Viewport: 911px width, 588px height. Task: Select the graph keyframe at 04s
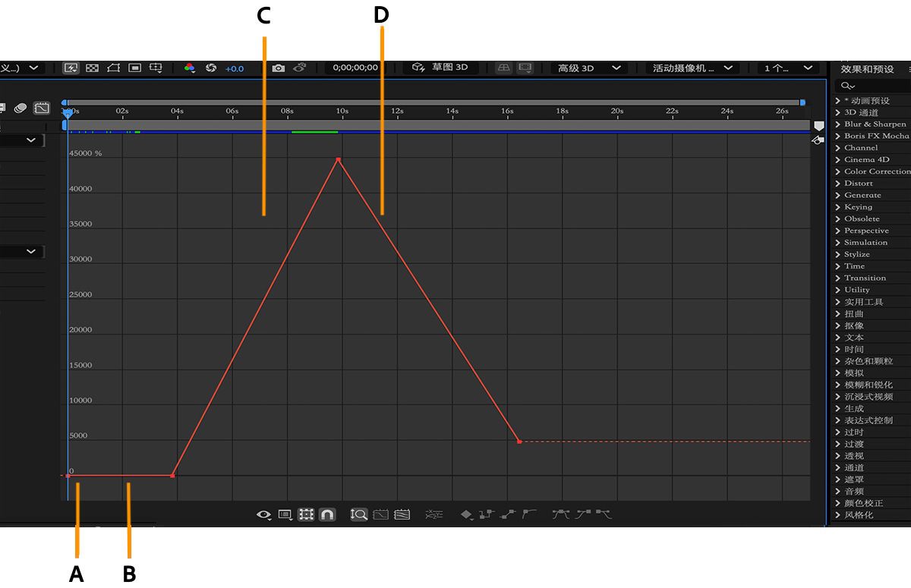coord(172,476)
